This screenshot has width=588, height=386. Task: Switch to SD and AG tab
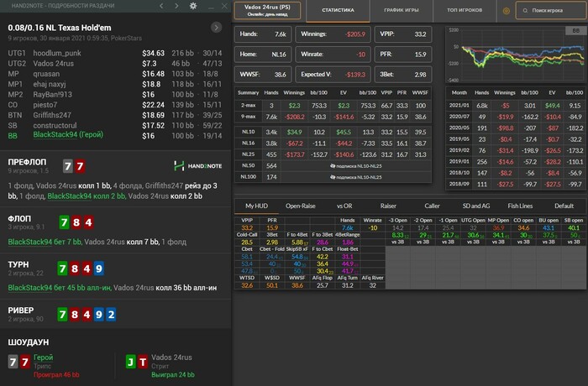pyautogui.click(x=476, y=206)
